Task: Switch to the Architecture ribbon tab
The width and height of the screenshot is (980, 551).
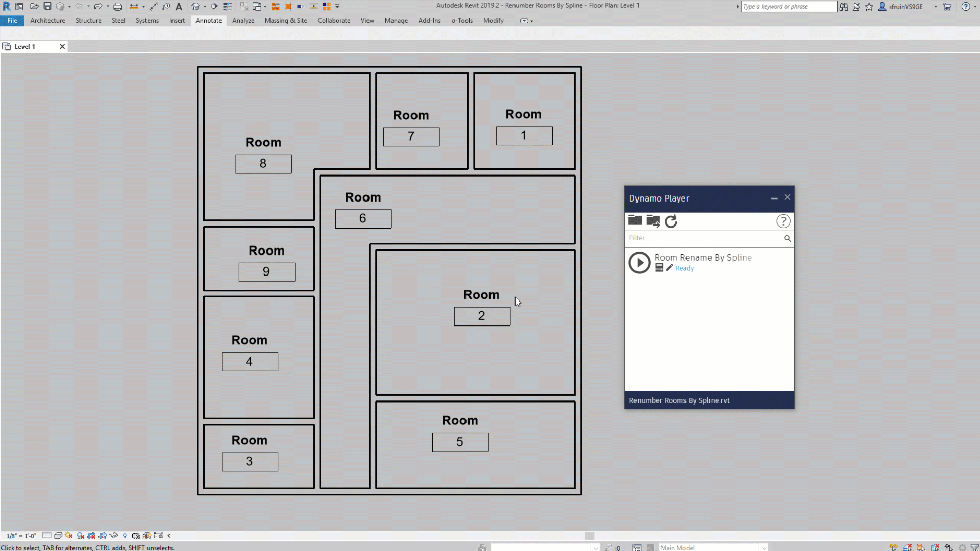Action: (47, 21)
